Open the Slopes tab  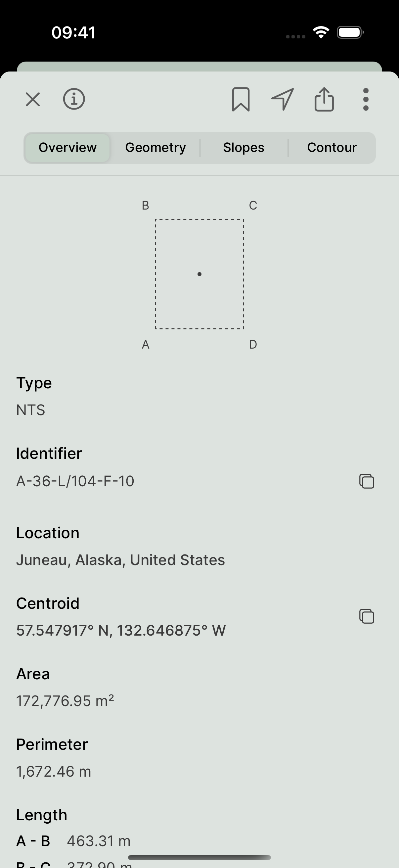click(244, 147)
